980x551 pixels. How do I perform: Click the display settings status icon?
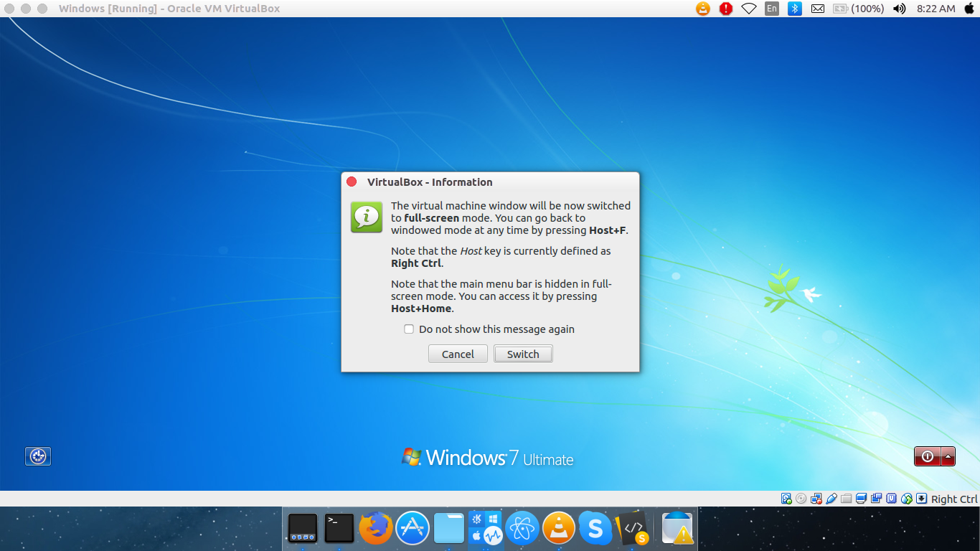[x=862, y=498]
